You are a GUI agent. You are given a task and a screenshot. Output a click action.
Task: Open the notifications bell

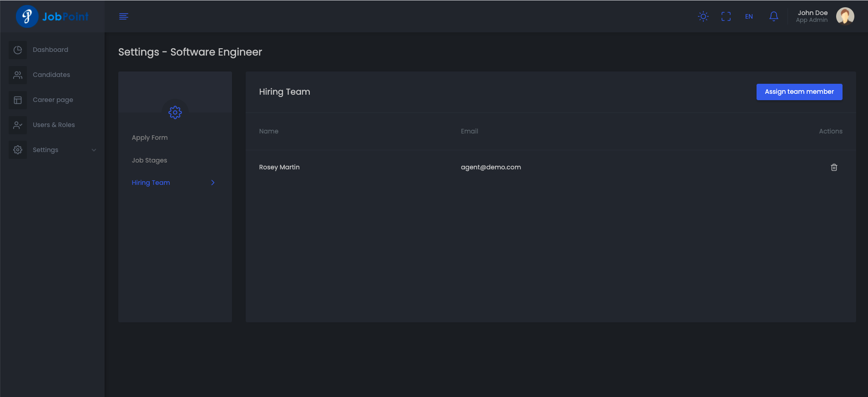click(773, 16)
